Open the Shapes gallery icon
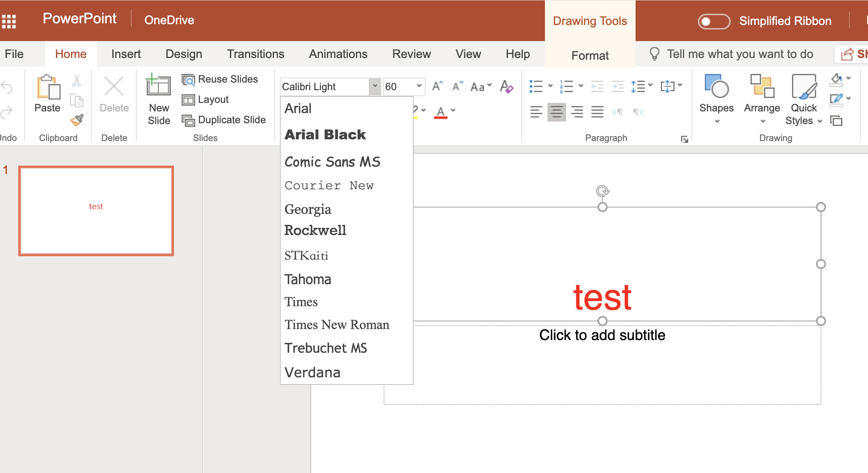868x473 pixels. pyautogui.click(x=716, y=86)
